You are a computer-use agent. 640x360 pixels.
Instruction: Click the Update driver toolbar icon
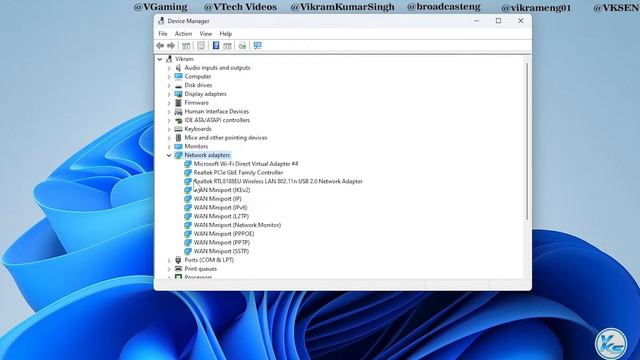pos(242,46)
